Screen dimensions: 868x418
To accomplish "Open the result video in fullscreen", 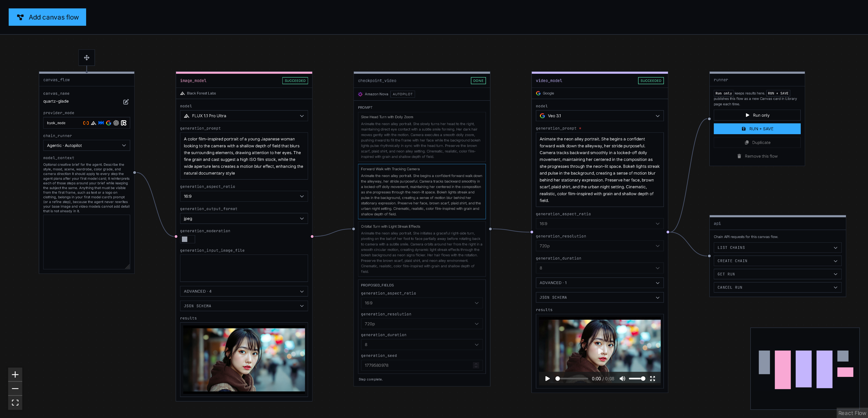I will tap(653, 379).
